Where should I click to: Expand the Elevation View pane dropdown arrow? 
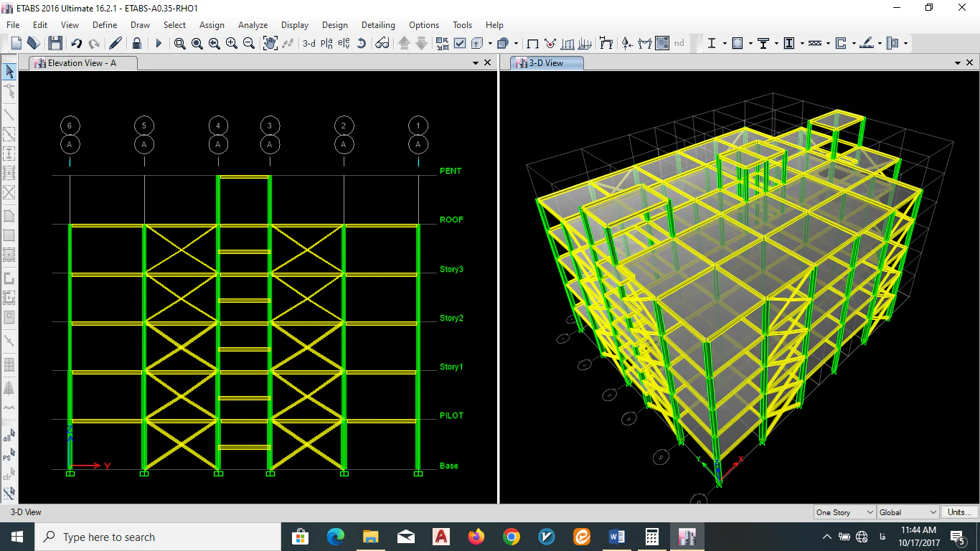475,63
